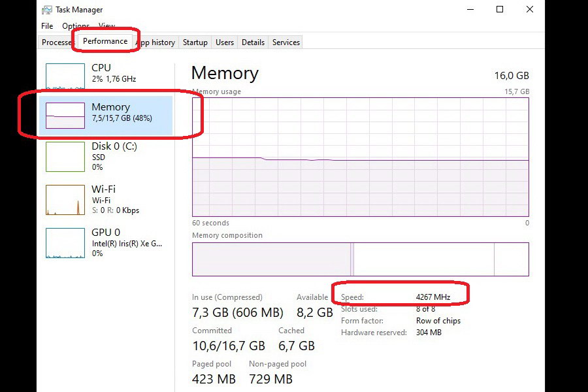
Task: Maximize the Task Manager window
Action: pyautogui.click(x=500, y=10)
